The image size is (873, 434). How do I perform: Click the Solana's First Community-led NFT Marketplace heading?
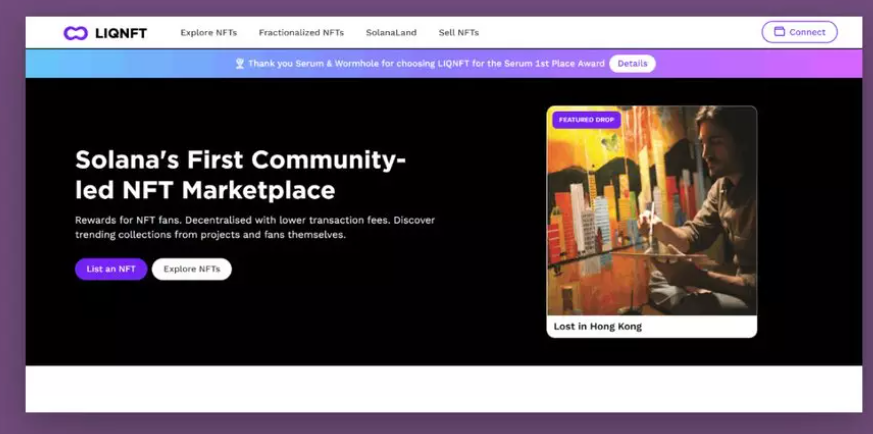coord(241,175)
